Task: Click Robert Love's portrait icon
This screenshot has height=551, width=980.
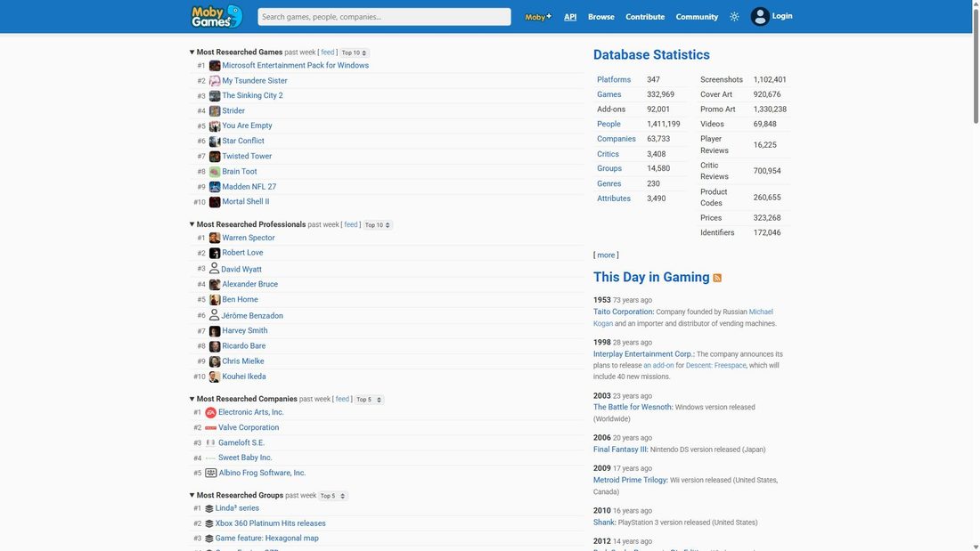Action: tap(215, 253)
